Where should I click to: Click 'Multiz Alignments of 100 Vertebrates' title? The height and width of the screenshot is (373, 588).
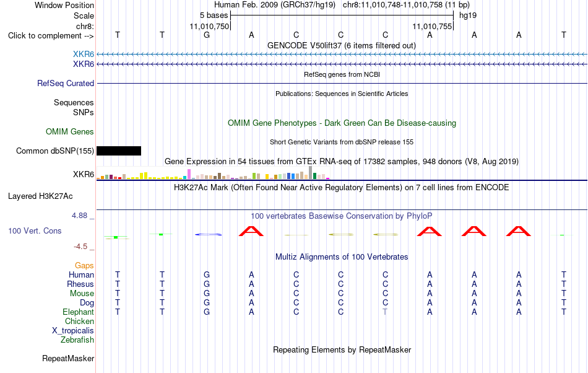pos(342,257)
